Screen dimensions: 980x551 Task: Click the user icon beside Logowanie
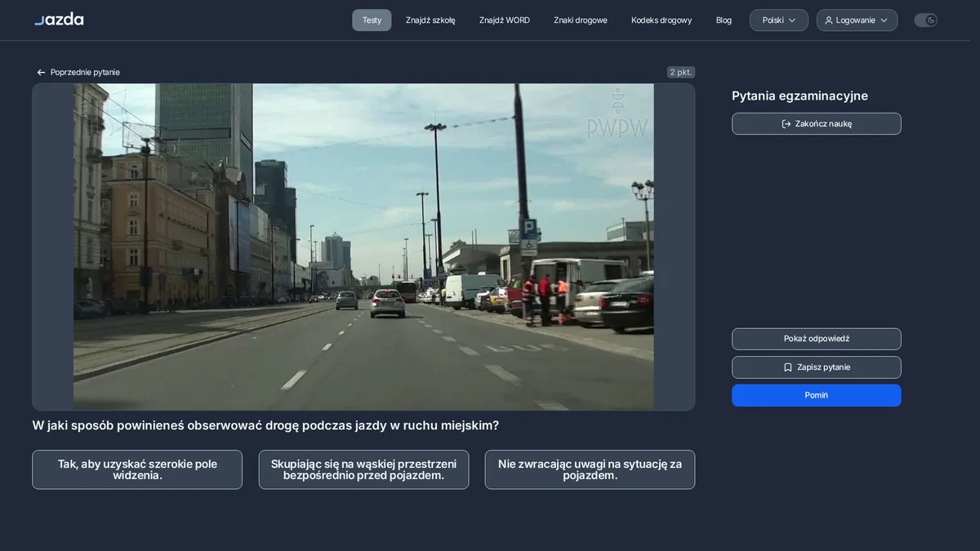(x=829, y=20)
